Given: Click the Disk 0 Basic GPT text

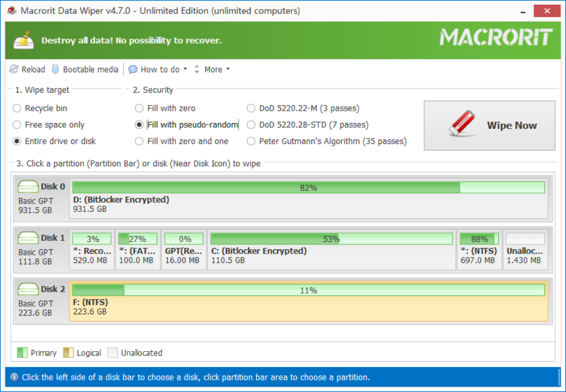Looking at the screenshot, I should (x=35, y=201).
